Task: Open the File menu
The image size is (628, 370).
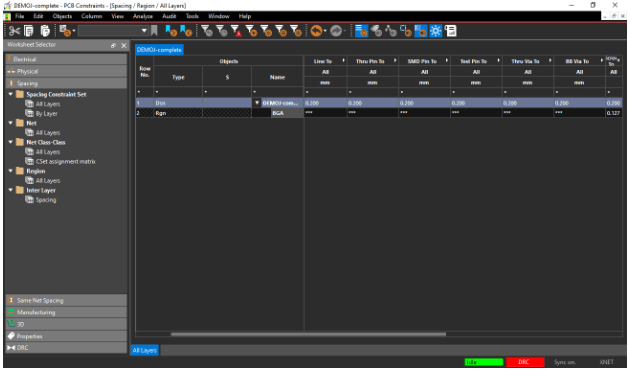Action: [19, 16]
